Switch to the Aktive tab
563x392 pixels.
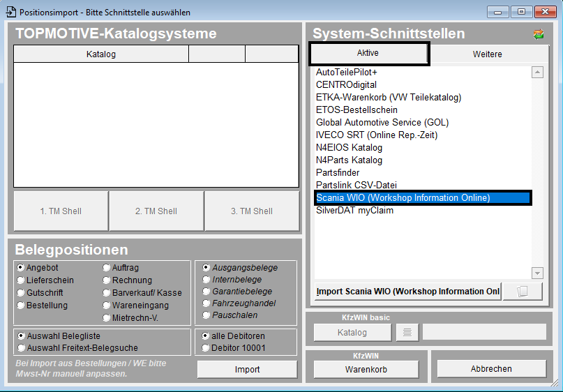tap(369, 54)
